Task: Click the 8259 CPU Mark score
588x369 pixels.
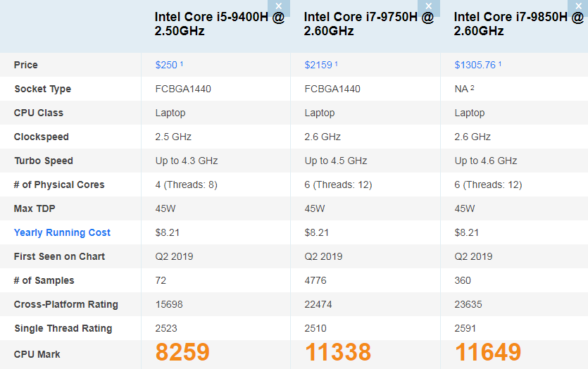Action: 182,353
